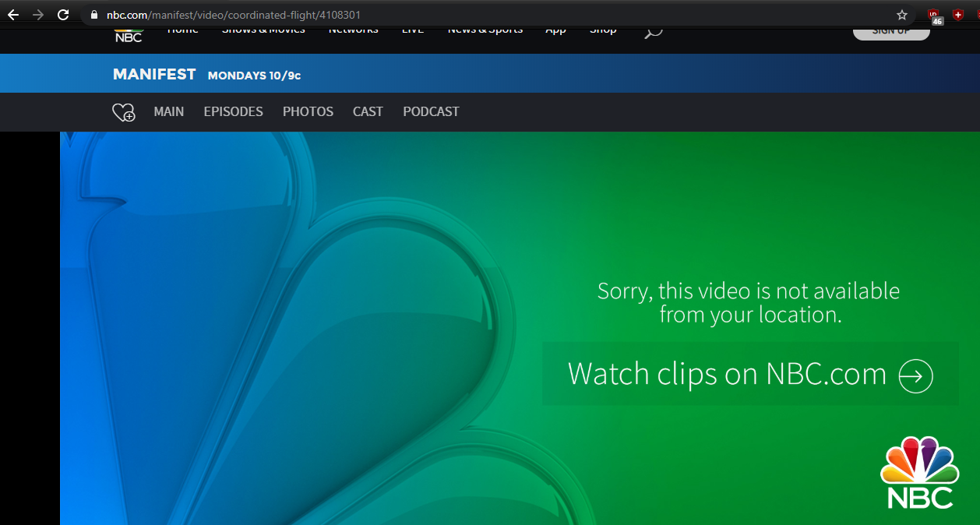This screenshot has height=525, width=980.
Task: Open the NBC site search magnifier
Action: click(654, 33)
